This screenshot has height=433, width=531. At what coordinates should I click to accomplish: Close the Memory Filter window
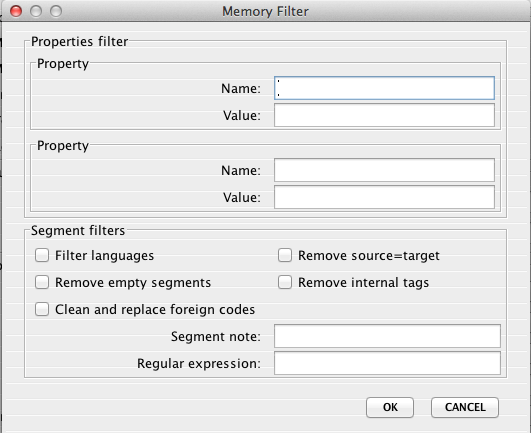coord(16,11)
